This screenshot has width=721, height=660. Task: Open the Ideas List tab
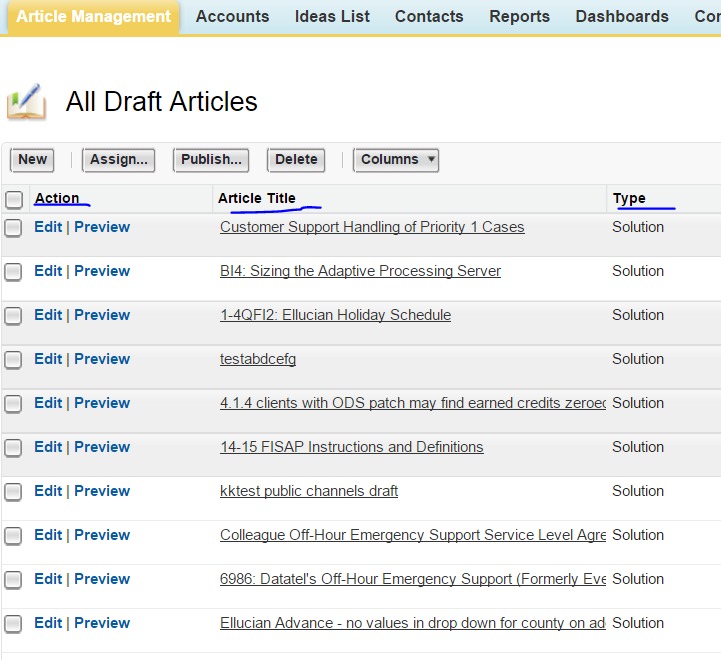click(x=332, y=17)
